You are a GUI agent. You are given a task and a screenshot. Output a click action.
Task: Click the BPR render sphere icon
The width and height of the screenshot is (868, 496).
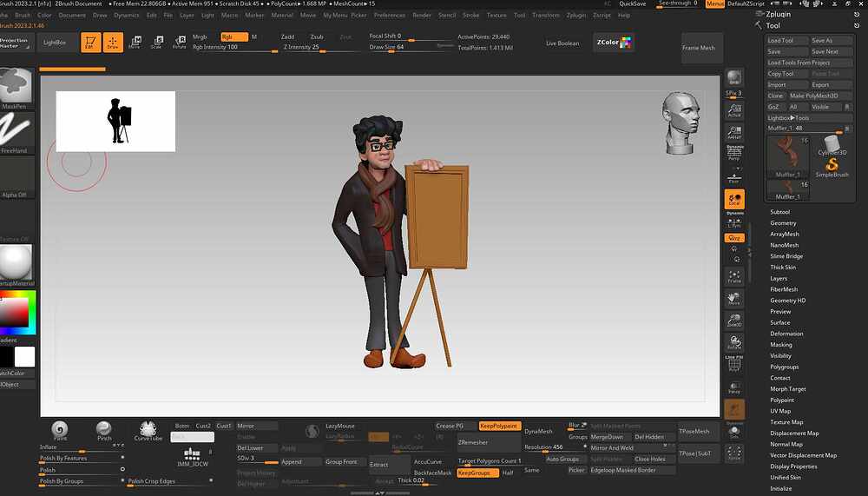[734, 77]
